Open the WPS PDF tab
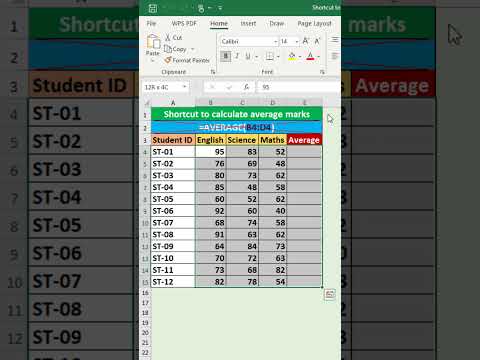 (x=184, y=23)
